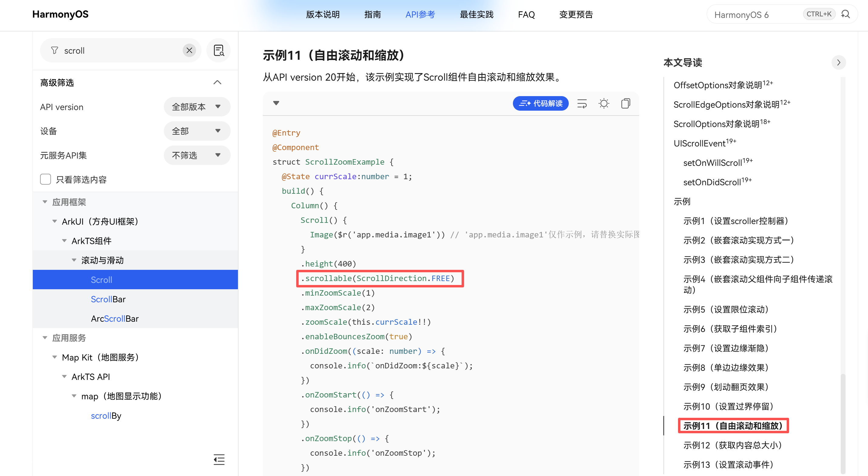Image resolution: width=868 pixels, height=476 pixels.
Task: Switch code block light/dark theme
Action: 604,103
